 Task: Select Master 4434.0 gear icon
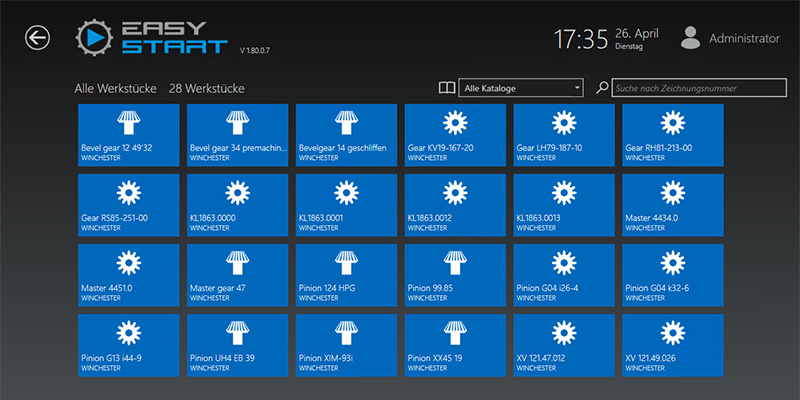(673, 193)
